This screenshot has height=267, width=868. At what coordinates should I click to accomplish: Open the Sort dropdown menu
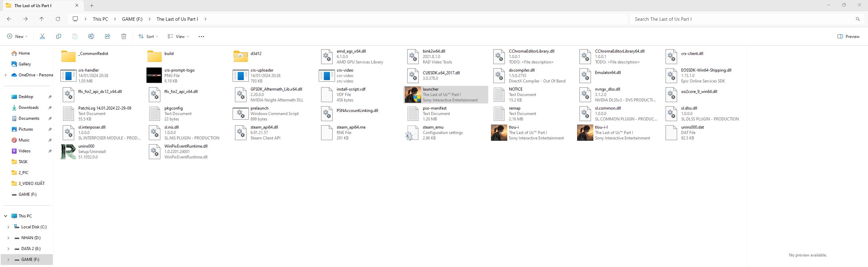click(x=148, y=36)
